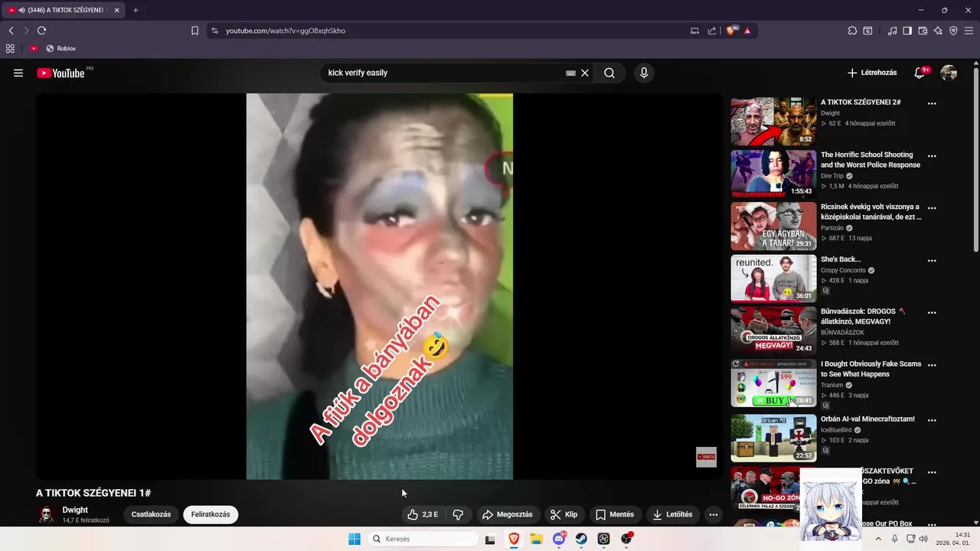Submit search with the magnifier button

(x=609, y=73)
